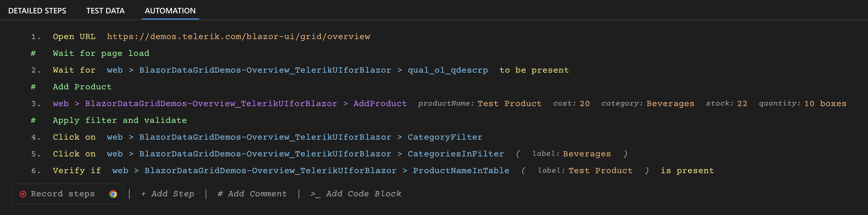Select the qual_ol_qdescrp element in step 2

pos(447,70)
